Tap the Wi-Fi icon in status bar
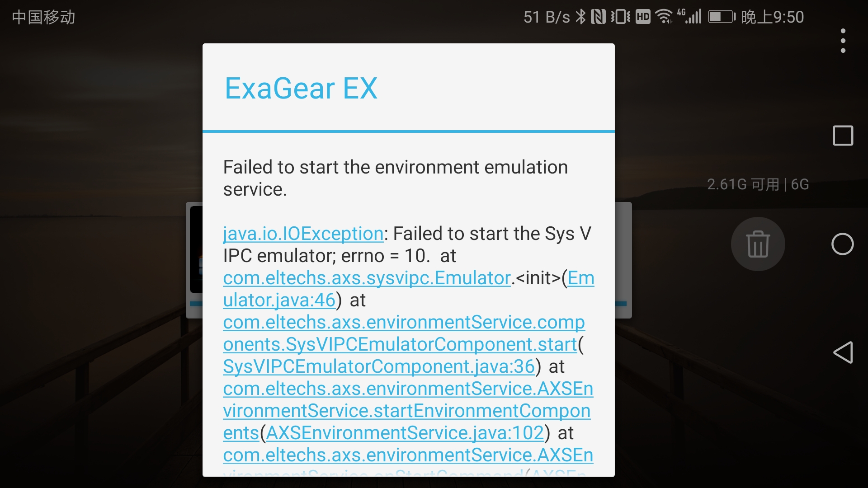Viewport: 868px width, 488px height. (x=664, y=17)
